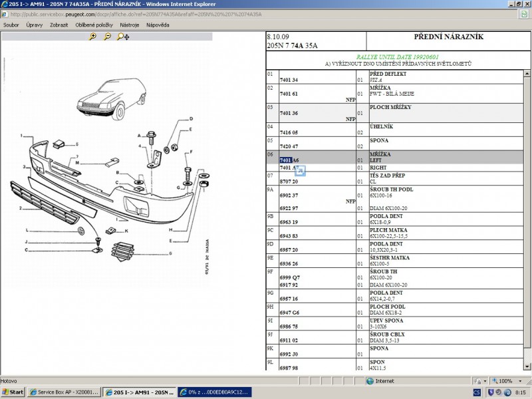Open the Soubor menu
This screenshot has height=399, width=532.
click(x=11, y=25)
